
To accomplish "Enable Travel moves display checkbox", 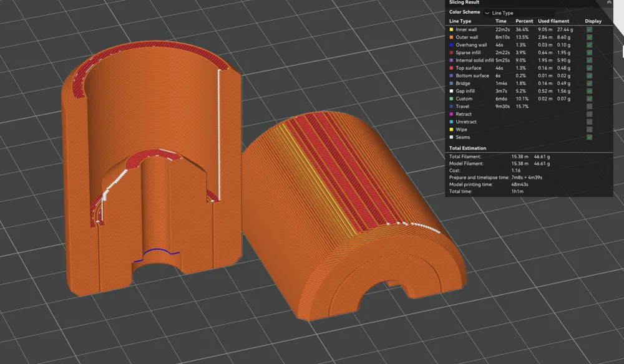I will (590, 107).
